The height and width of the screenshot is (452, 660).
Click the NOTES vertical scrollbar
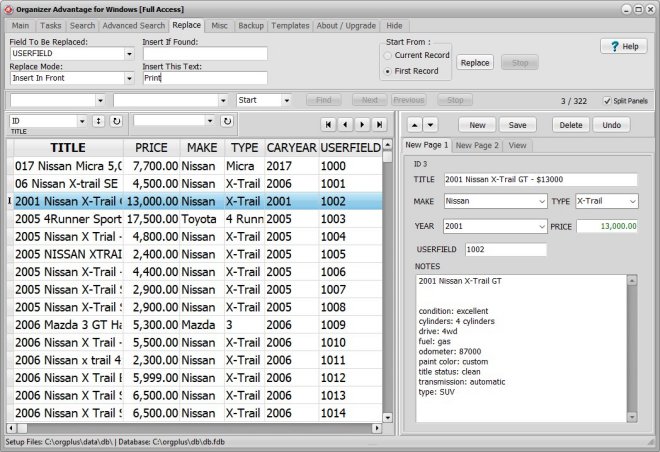coord(632,348)
